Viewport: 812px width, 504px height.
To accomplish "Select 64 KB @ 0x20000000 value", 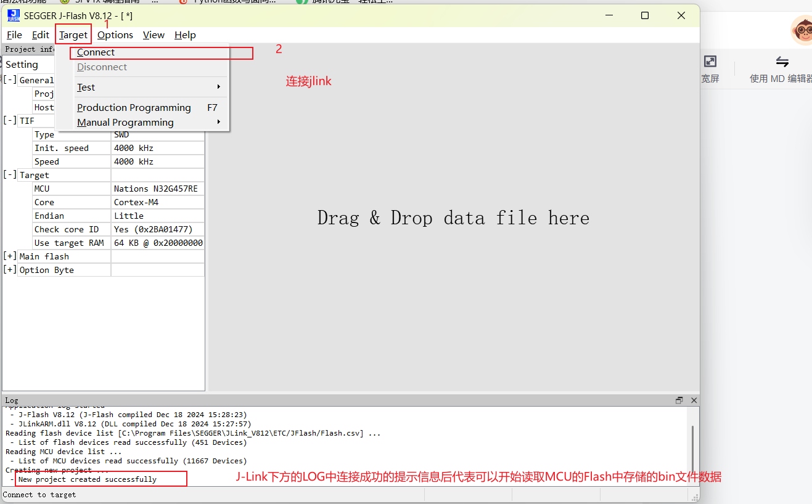I will coord(158,243).
